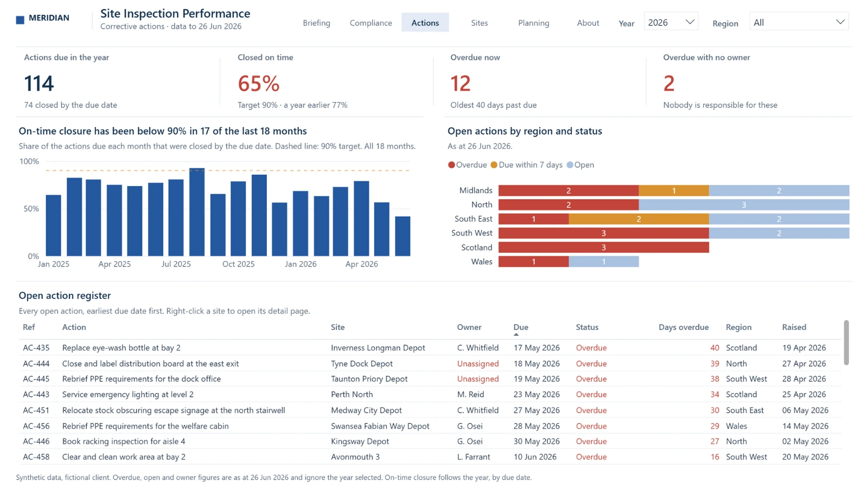Click owner L. Farrant

coord(474,457)
